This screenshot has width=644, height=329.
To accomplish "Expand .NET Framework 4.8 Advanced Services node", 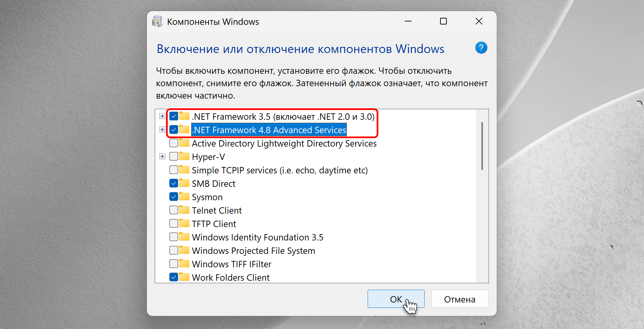I will [x=162, y=129].
